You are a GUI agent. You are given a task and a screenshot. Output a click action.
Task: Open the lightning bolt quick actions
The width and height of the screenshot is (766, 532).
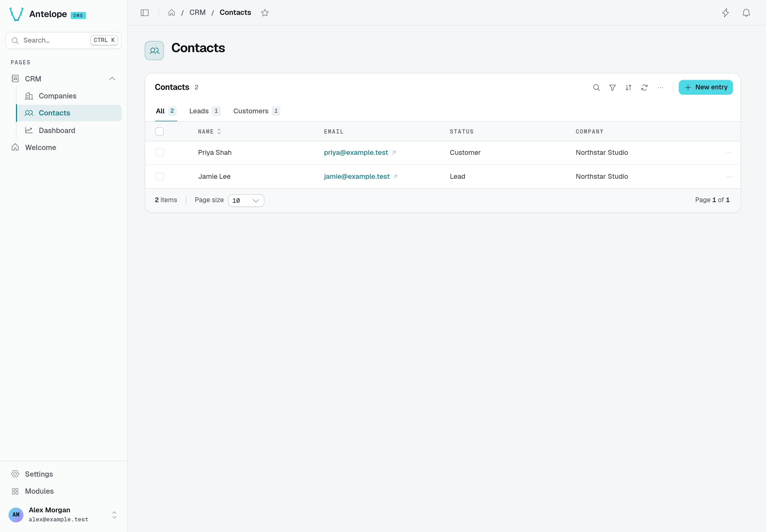click(725, 13)
